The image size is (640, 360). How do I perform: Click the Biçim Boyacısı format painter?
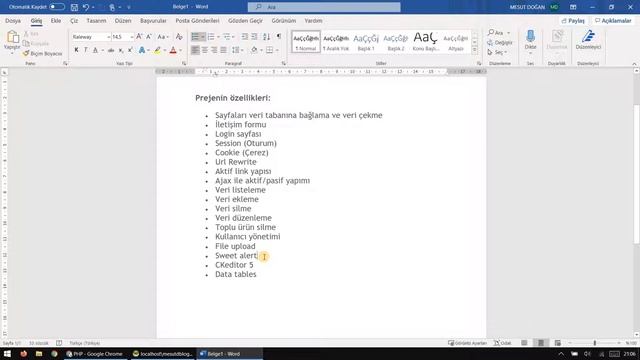42,53
